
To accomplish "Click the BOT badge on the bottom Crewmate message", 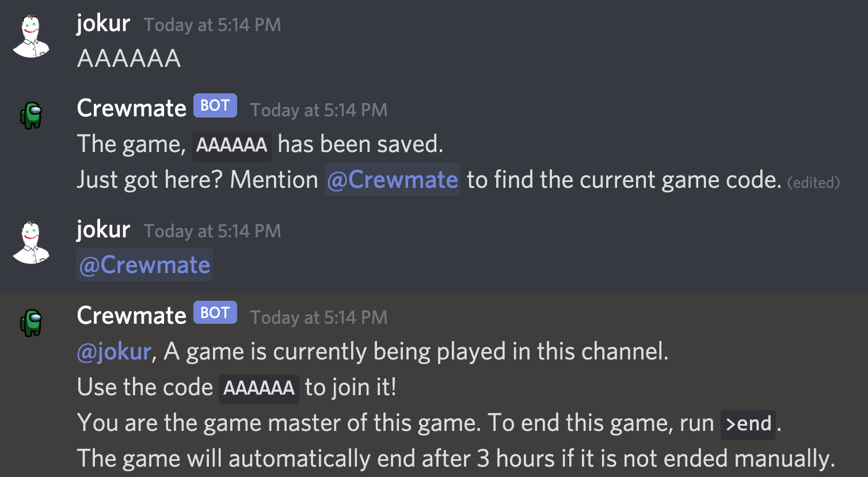I will tap(214, 313).
